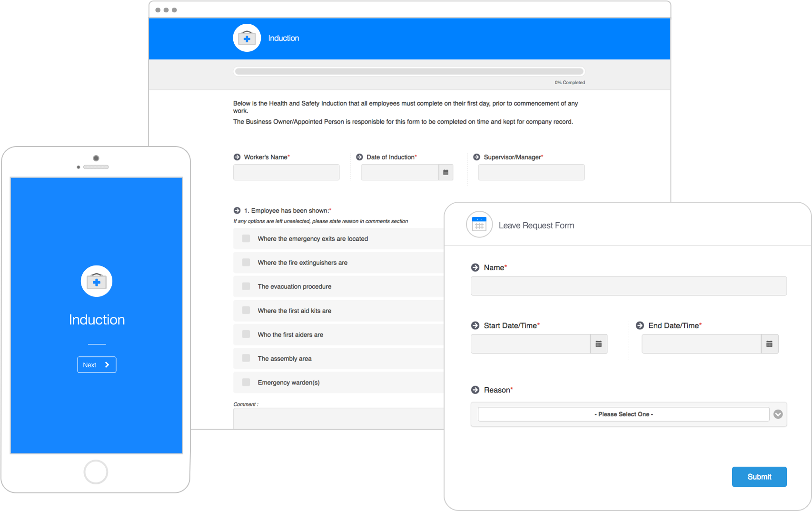Tick 'The evacuation procedure' checkbox
The height and width of the screenshot is (511, 812).
(246, 286)
